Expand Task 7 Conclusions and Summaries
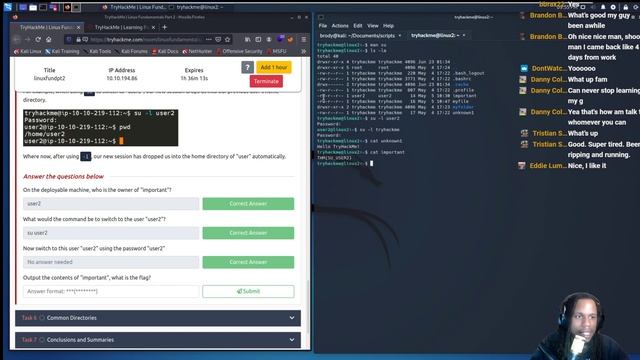The image size is (640, 360). pos(158,340)
